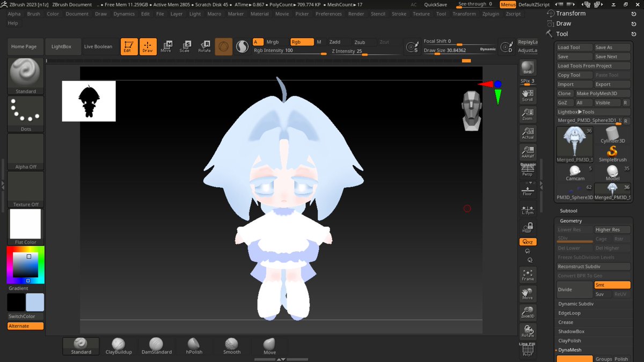The image size is (644, 362).
Task: Pick hPolish brush from bottom shelf
Action: tap(194, 346)
